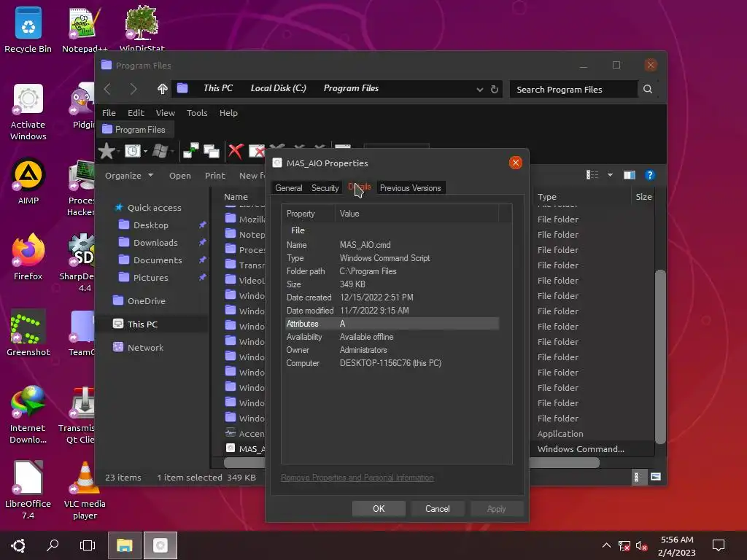Click the star Favorites toolbar icon
747x560 pixels.
coord(107,152)
